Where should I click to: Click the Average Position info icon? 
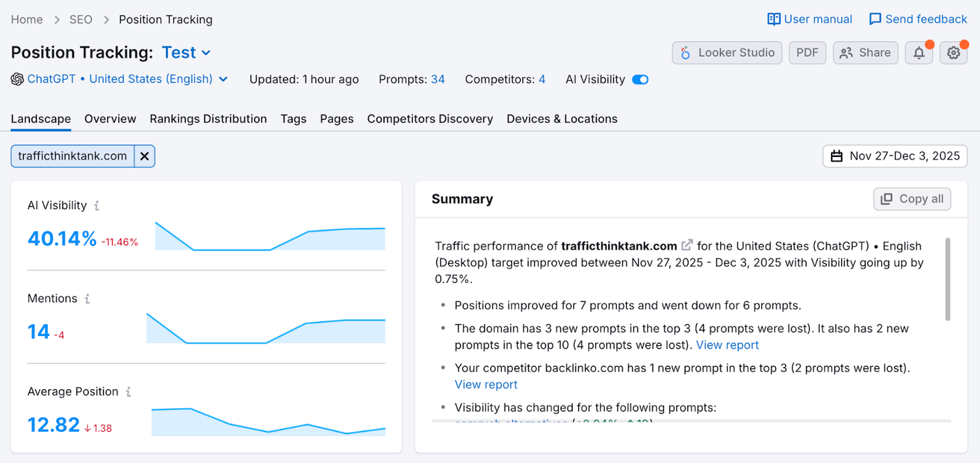click(x=128, y=391)
